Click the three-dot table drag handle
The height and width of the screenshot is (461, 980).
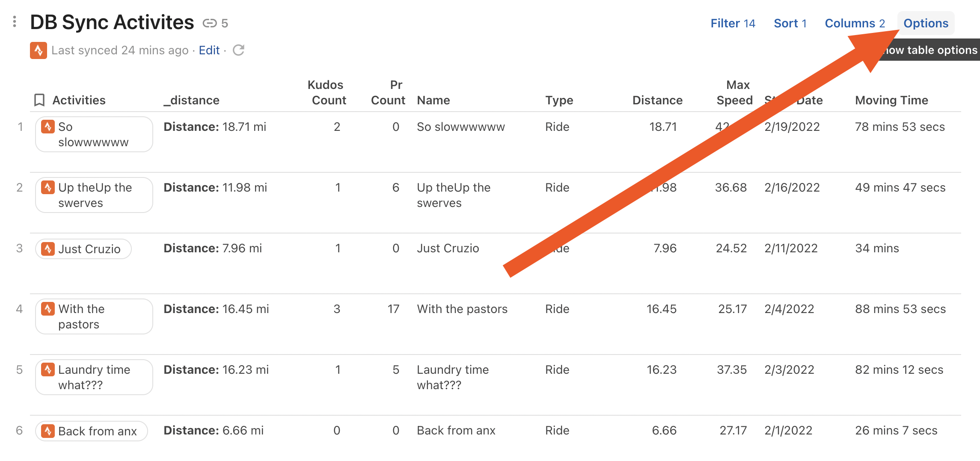click(x=15, y=21)
